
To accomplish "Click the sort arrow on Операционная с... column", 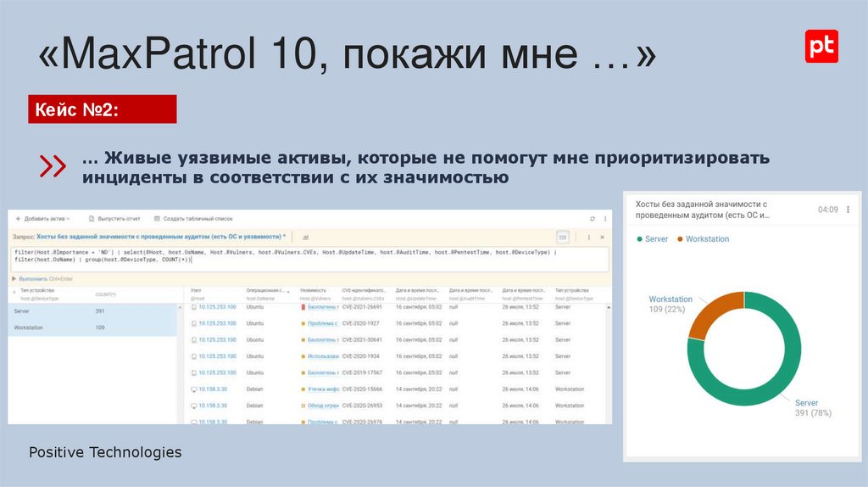I will click(x=288, y=291).
